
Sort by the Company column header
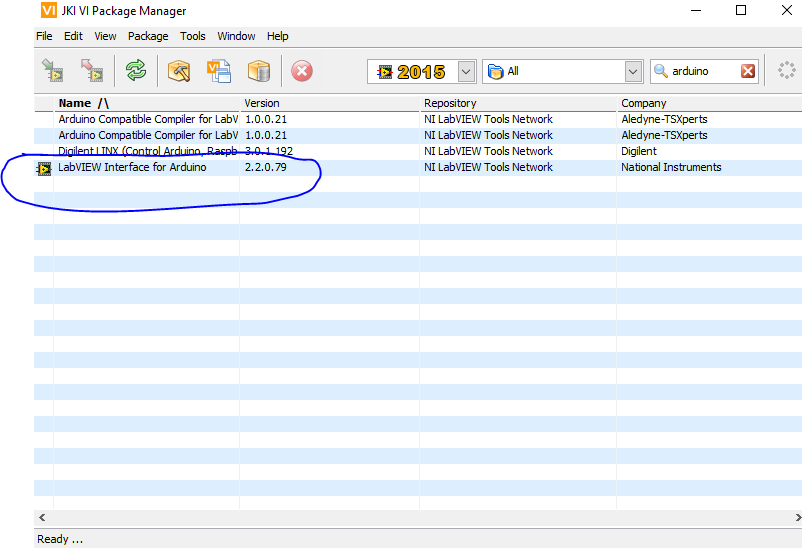[x=709, y=103]
